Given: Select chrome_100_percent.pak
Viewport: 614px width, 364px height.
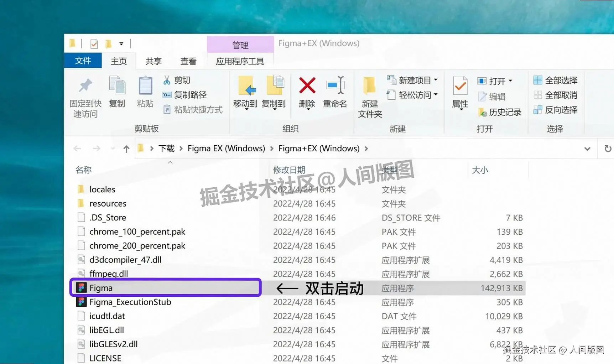Looking at the screenshot, I should [137, 232].
